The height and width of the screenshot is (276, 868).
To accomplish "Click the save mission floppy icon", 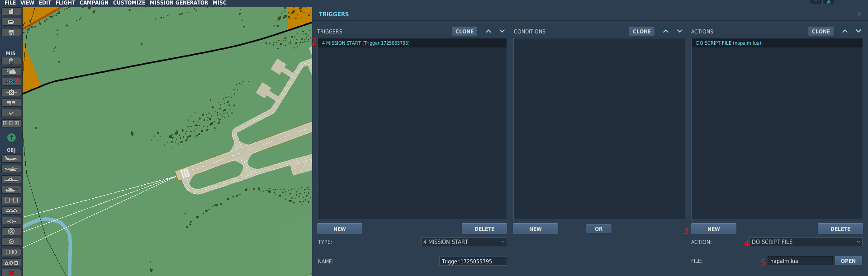I will coord(11,32).
